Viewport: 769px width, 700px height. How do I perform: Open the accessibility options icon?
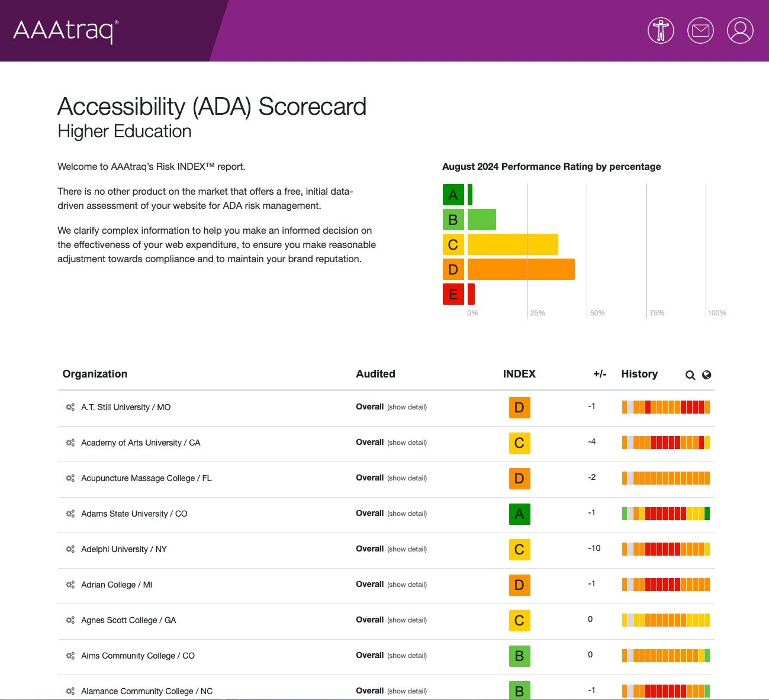click(661, 30)
